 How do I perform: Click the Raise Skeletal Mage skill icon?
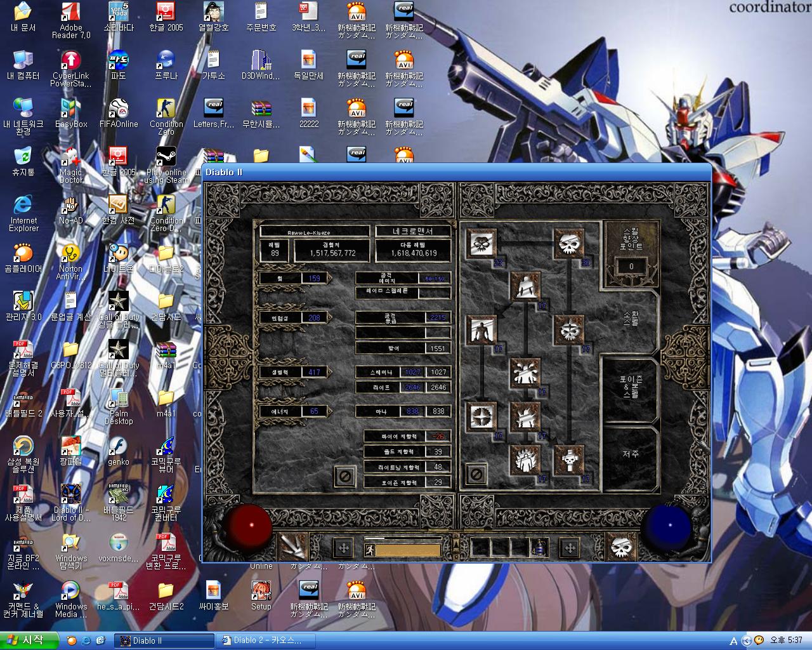569,331
